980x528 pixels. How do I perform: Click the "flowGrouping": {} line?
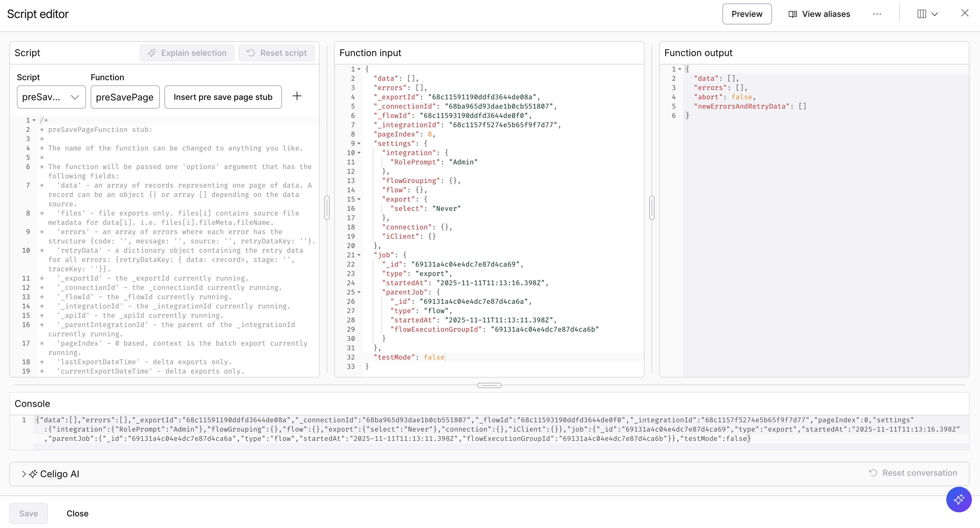coord(421,181)
